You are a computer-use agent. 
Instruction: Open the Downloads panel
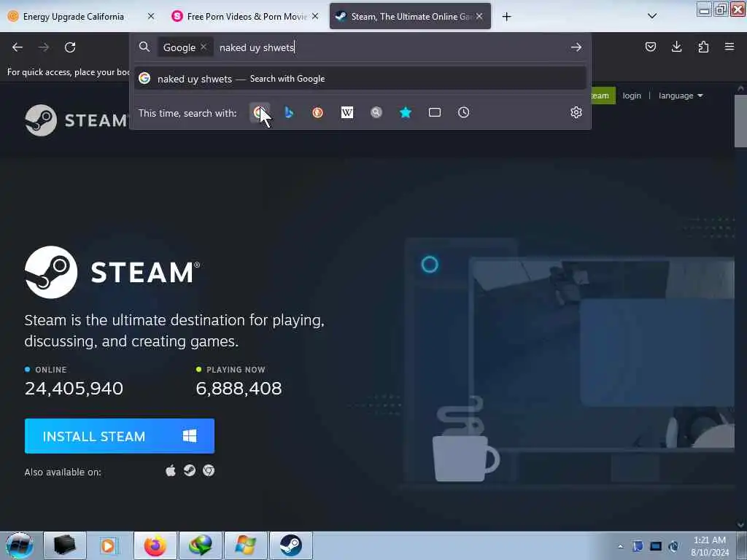(676, 47)
